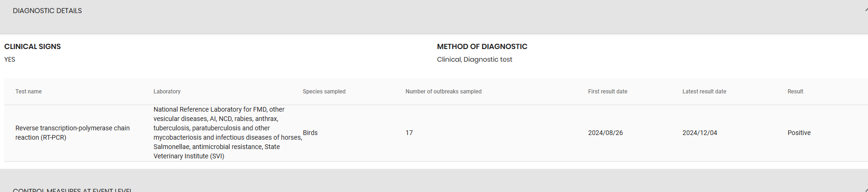Viewport: 868px width, 192px height.
Task: Click the 2024/12/04 latest result date
Action: [x=699, y=133]
